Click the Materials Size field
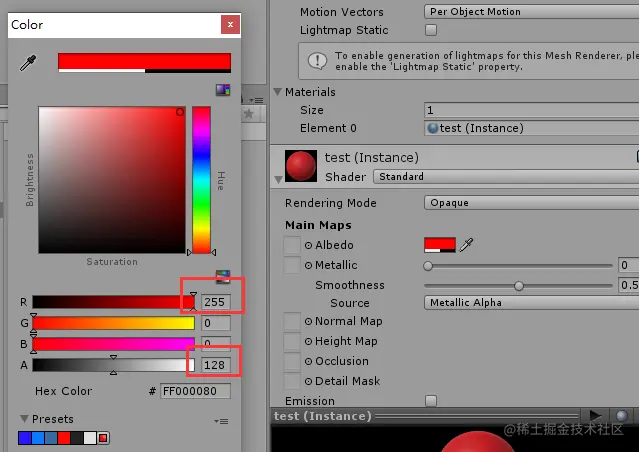This screenshot has height=452, width=639. point(531,110)
